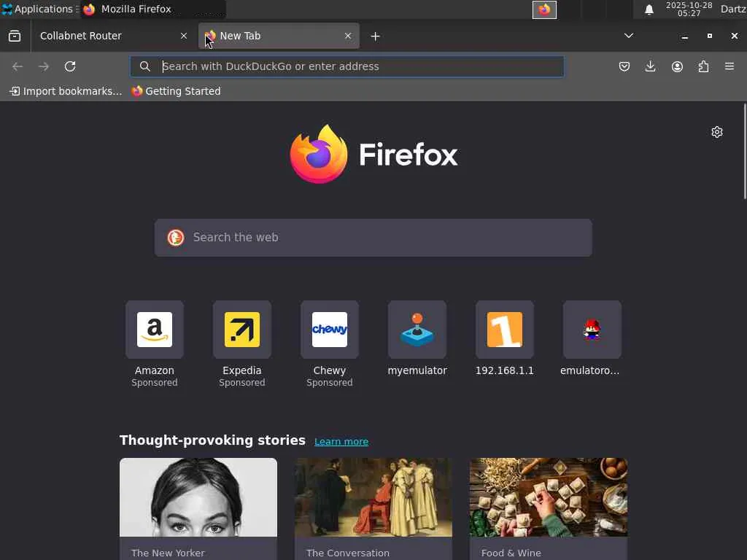Viewport: 747px width, 560px height.
Task: Open The New Yorker story thumbnail
Action: (x=198, y=497)
